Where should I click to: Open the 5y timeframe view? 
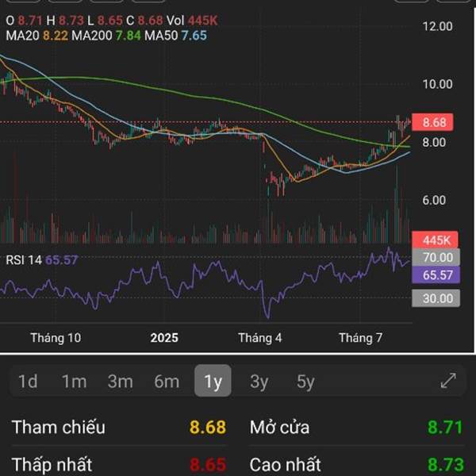pos(305,382)
